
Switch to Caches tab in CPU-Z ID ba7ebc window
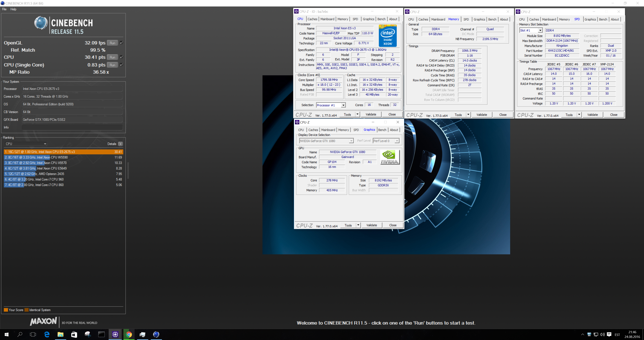[312, 19]
